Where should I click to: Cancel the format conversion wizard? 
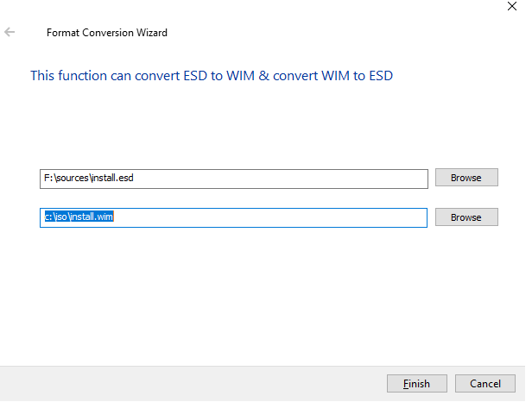coord(484,383)
